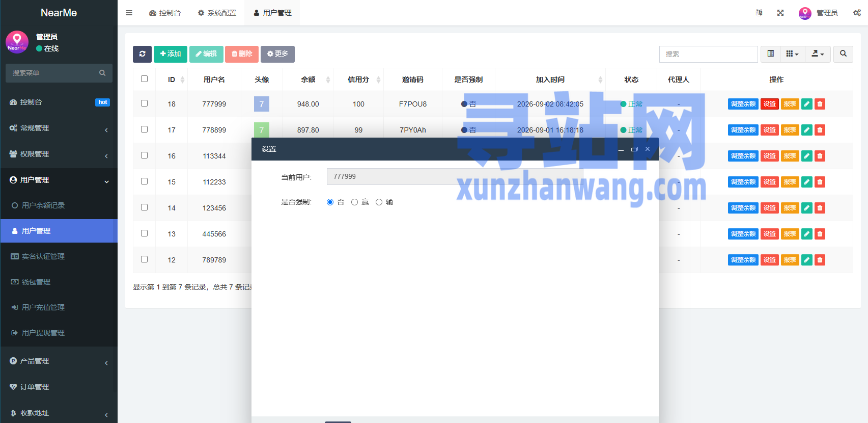The height and width of the screenshot is (423, 868).
Task: Switch to the 用户管理 top tab
Action: click(x=272, y=13)
